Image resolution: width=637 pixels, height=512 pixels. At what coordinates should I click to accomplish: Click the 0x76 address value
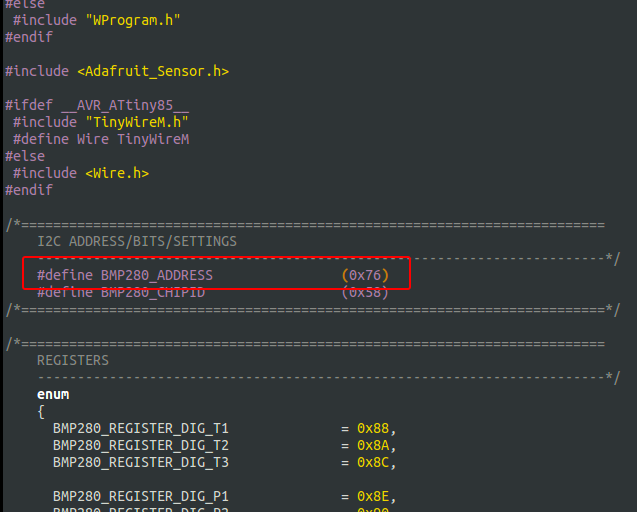365,275
